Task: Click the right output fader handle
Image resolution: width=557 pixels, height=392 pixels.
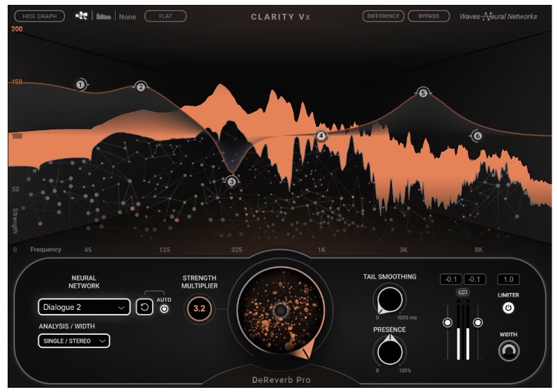Action: coord(478,322)
